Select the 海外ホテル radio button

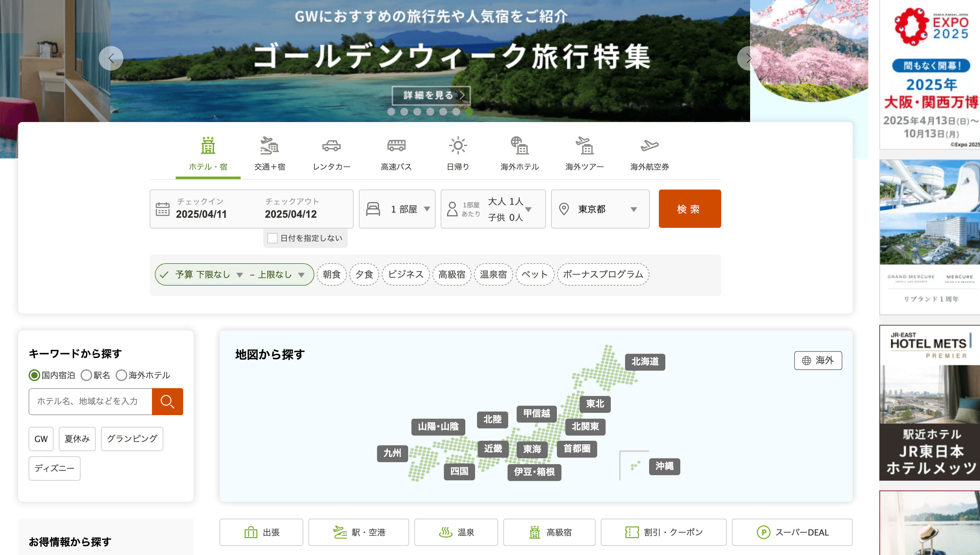click(121, 375)
